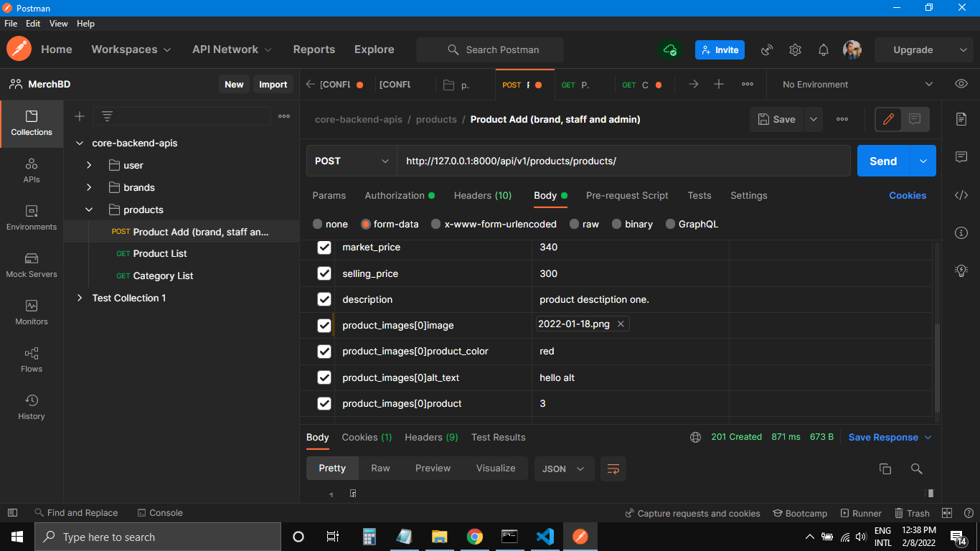Uncheck the market_price row checkbox
This screenshot has height=551, width=980.
(x=324, y=247)
